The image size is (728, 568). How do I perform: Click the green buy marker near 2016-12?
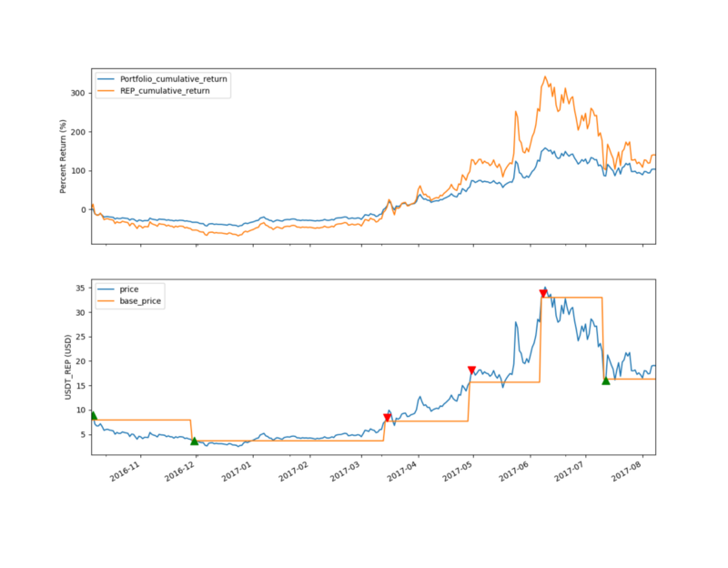tap(194, 441)
